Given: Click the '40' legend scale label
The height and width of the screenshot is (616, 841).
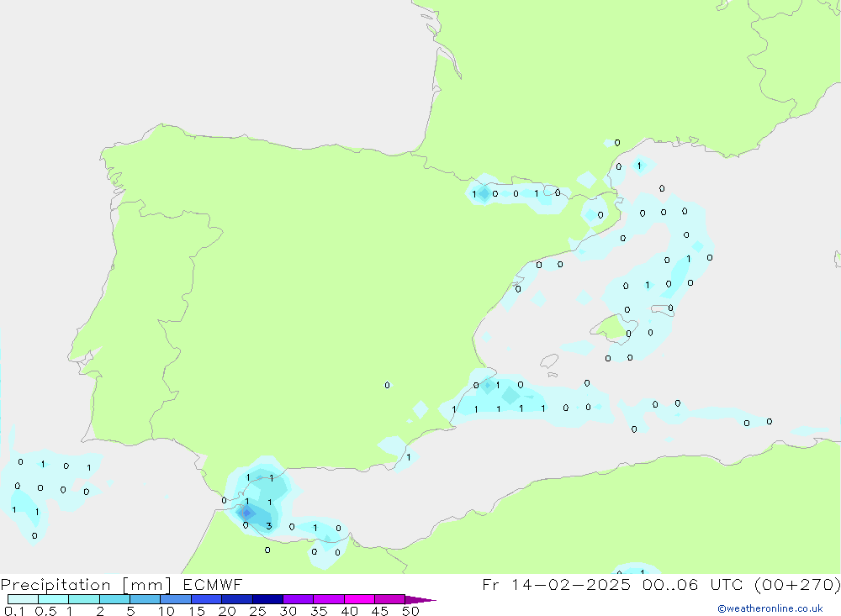Looking at the screenshot, I should pyautogui.click(x=349, y=611).
